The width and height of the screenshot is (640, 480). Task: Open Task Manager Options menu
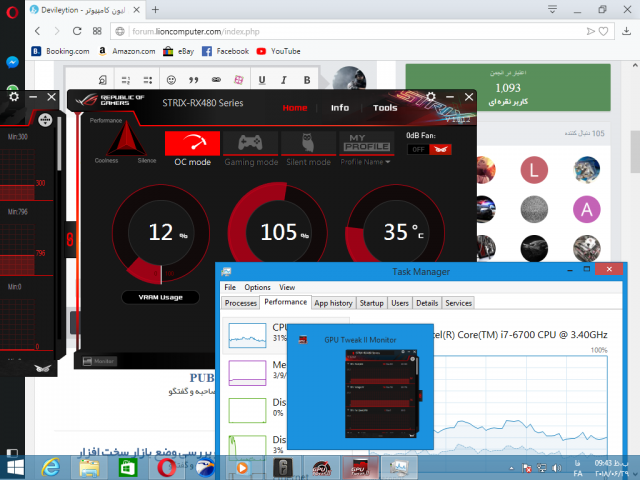click(x=257, y=287)
